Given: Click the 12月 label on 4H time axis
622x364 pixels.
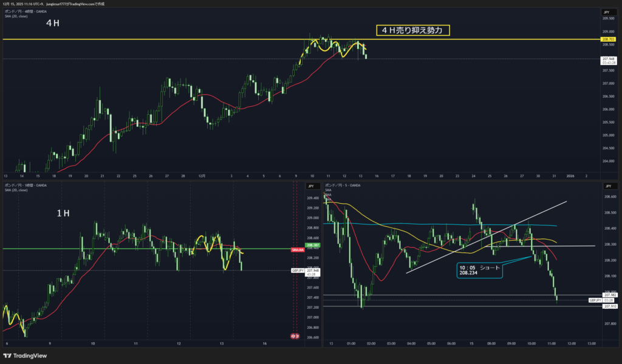Looking at the screenshot, I should (x=202, y=176).
